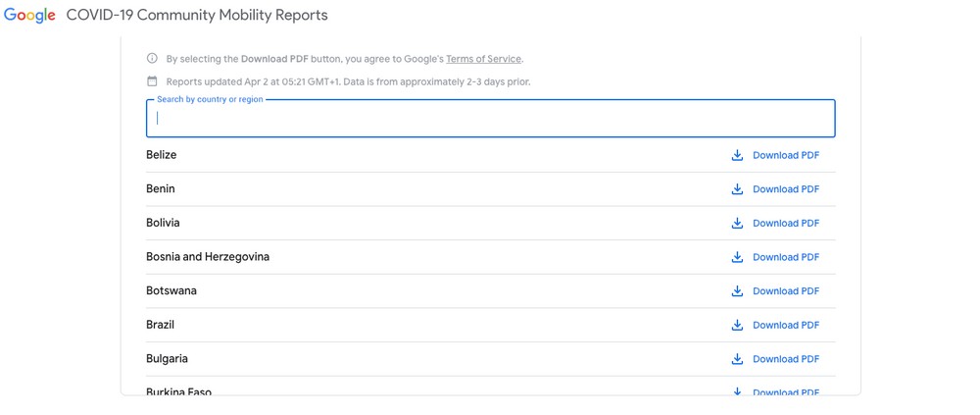
Task: Select the Bosnia and Herzegovina country name
Action: [208, 257]
